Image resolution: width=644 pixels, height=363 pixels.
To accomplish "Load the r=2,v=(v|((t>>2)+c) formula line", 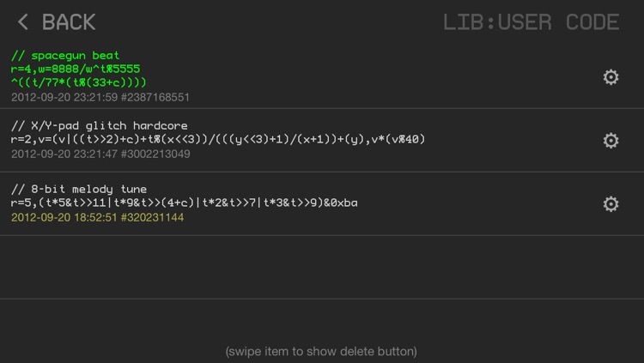I will [x=218, y=139].
